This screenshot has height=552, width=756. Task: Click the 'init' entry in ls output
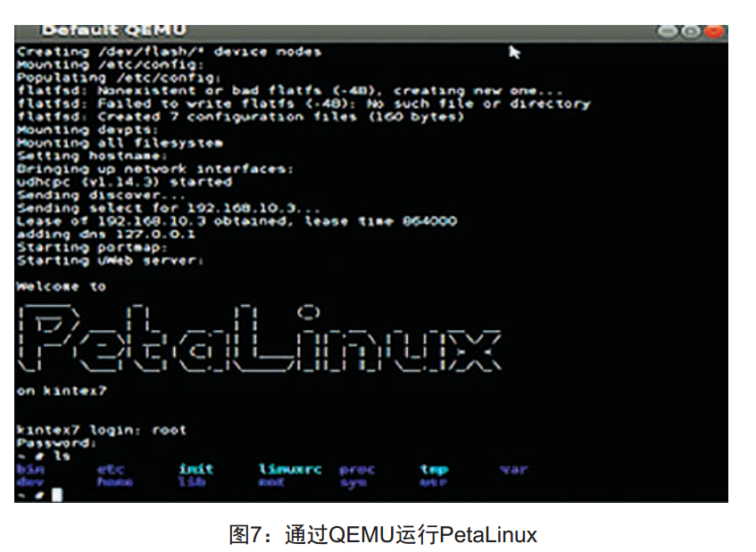[196, 469]
